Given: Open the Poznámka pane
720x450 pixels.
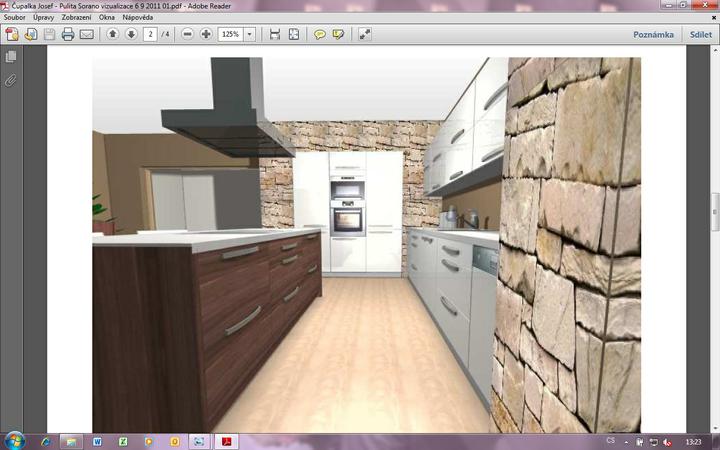Looking at the screenshot, I should point(653,34).
